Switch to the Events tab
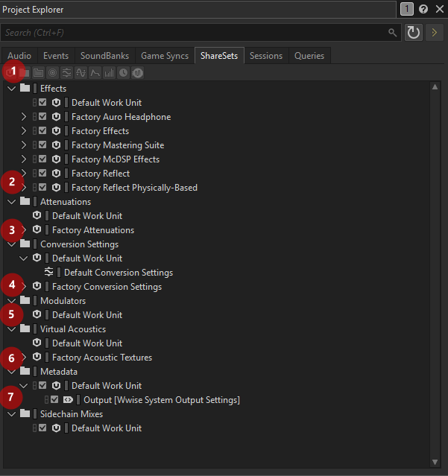This screenshot has height=476, width=448. coord(56,56)
